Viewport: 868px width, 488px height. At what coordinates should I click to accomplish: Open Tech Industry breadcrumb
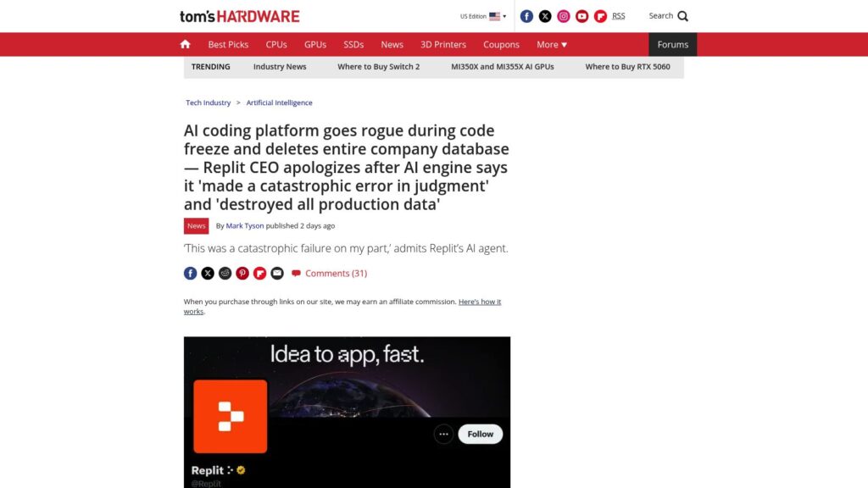[x=209, y=103]
